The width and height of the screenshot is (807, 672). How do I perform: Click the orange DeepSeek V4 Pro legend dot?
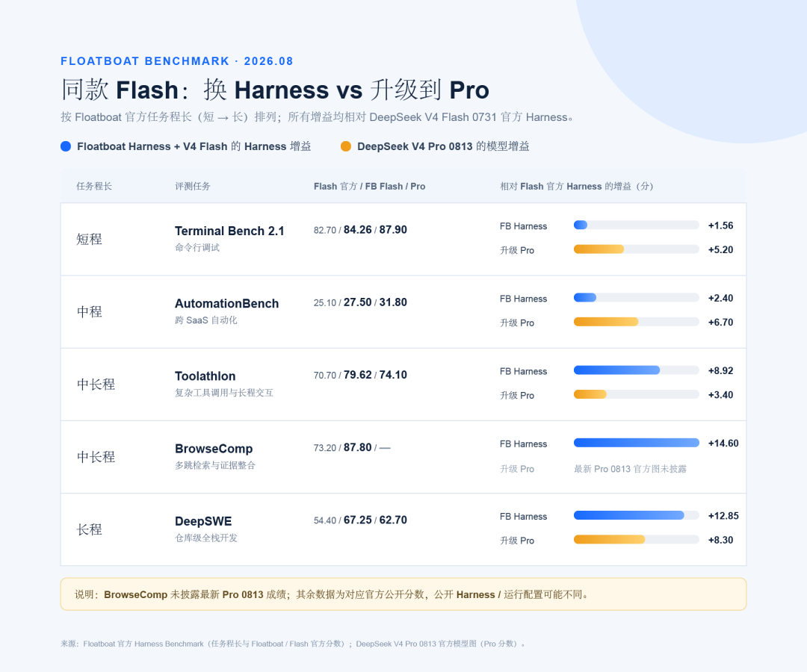[346, 146]
